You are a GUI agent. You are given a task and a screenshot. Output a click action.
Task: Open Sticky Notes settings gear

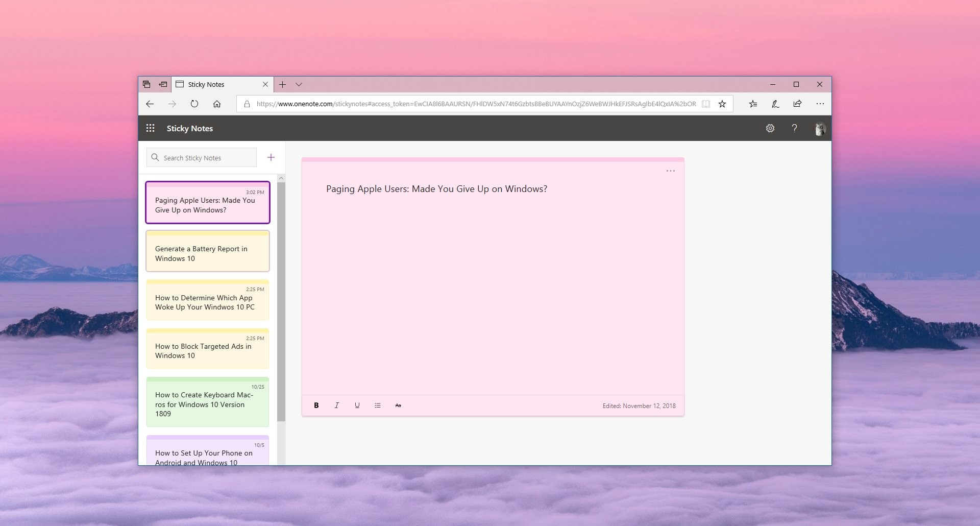[770, 128]
